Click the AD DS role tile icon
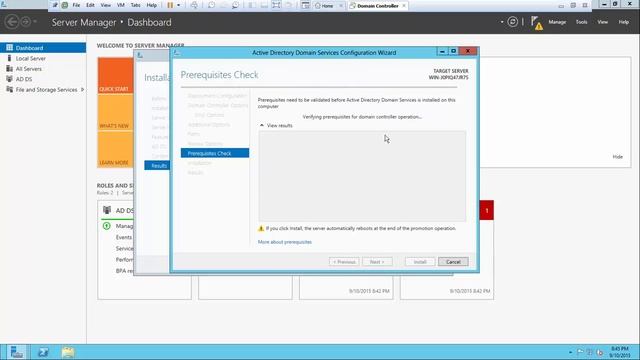 tap(107, 210)
